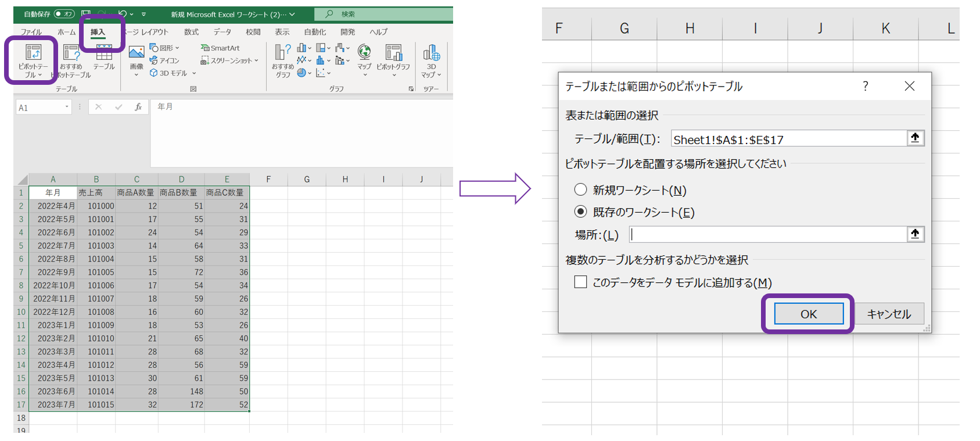Click the range collapse arrow next to テーブル/範囲

coord(915,138)
